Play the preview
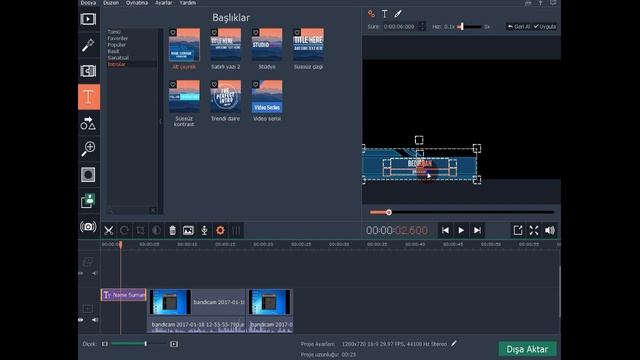This screenshot has height=360, width=640. point(461,231)
